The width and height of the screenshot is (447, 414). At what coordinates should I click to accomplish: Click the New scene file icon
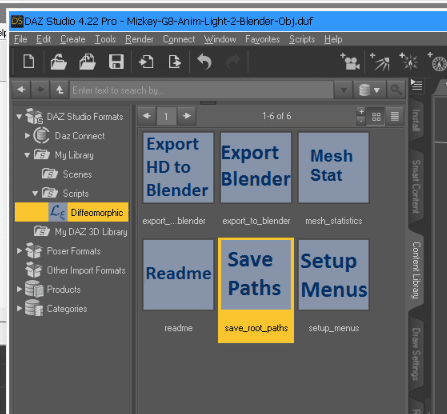(x=29, y=62)
